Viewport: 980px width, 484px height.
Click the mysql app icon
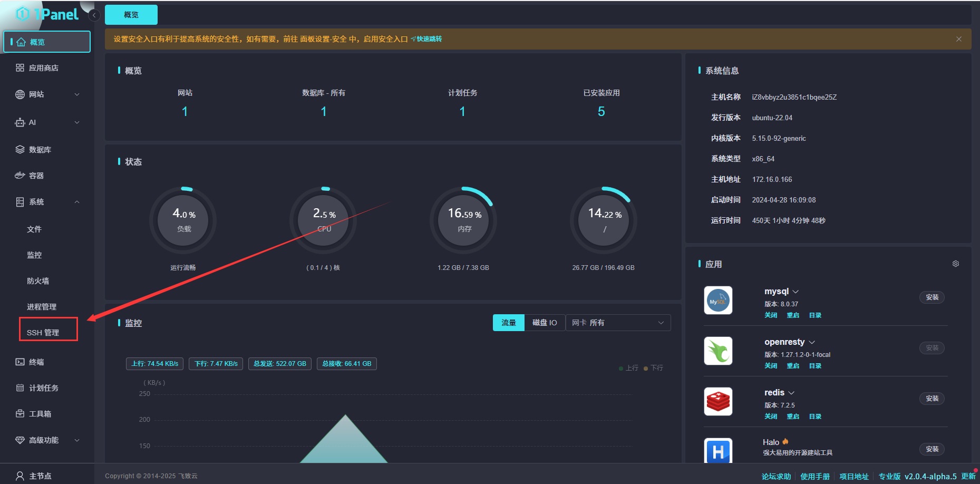coord(718,301)
